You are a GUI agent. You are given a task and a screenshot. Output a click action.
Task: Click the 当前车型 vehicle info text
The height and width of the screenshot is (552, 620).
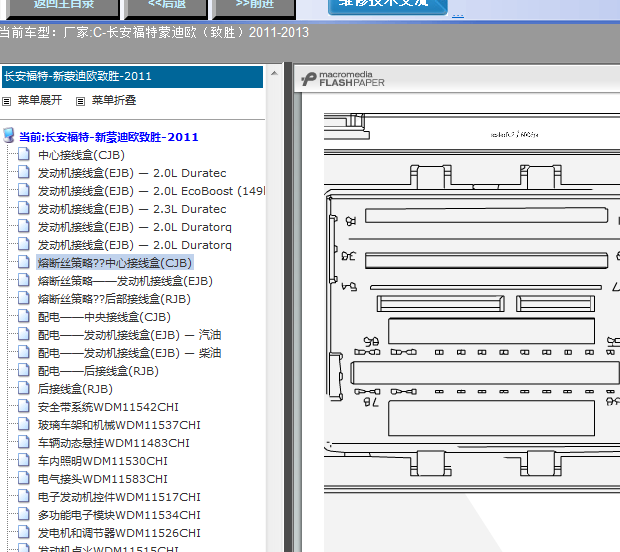pyautogui.click(x=154, y=32)
